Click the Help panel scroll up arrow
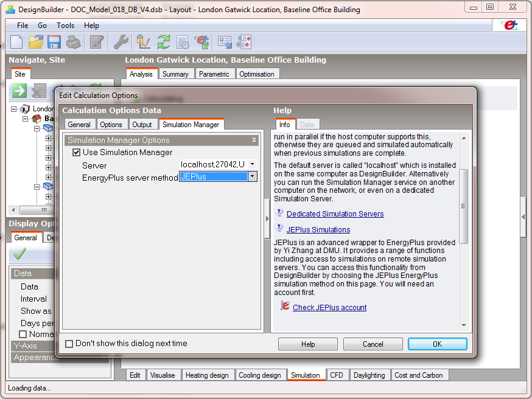The image size is (532, 399). click(464, 138)
